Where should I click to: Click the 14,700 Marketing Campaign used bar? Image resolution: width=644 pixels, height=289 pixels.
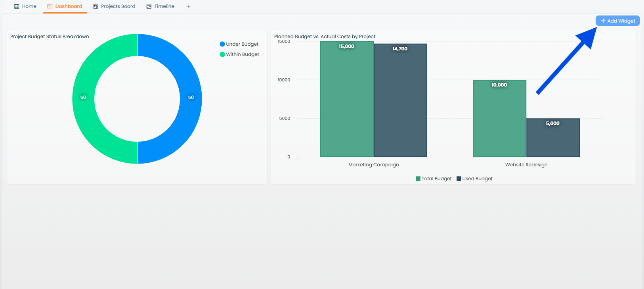click(x=400, y=100)
